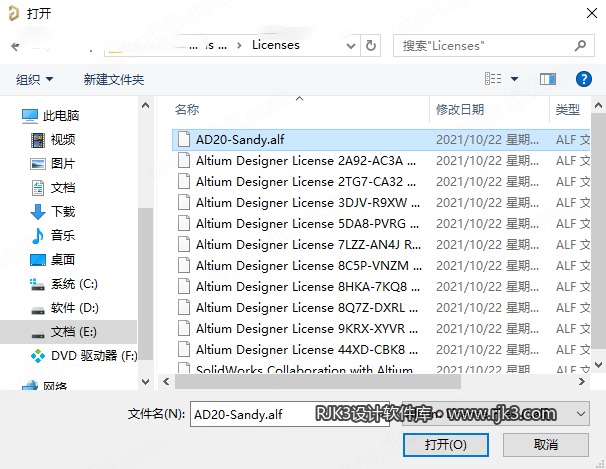Open 桌面 folder in sidebar

tap(63, 260)
